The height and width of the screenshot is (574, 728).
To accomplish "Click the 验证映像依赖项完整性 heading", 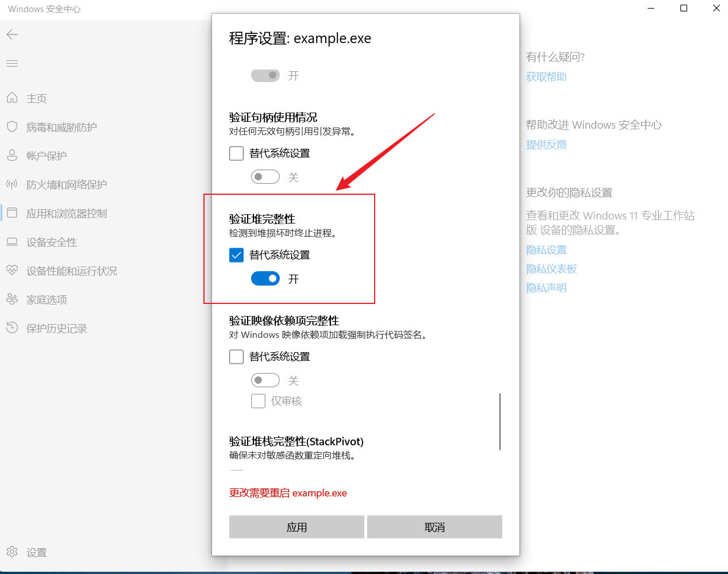I will [x=284, y=321].
